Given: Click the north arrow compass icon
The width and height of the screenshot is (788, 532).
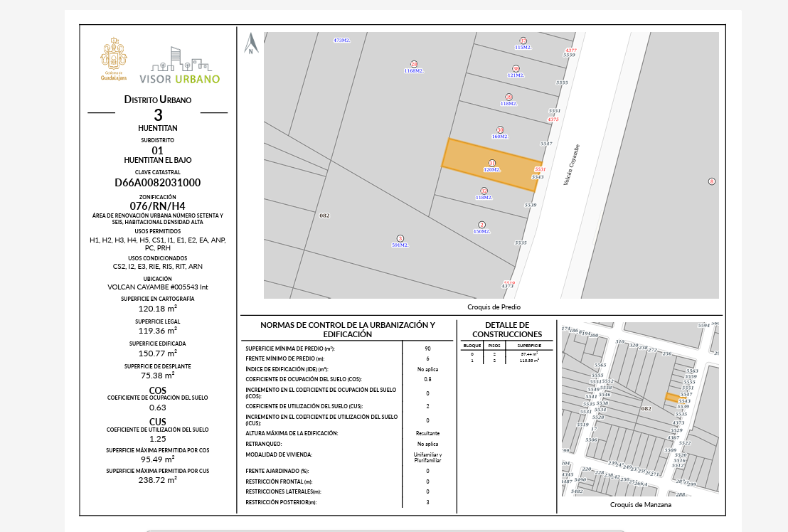Looking at the screenshot, I should pos(251,43).
